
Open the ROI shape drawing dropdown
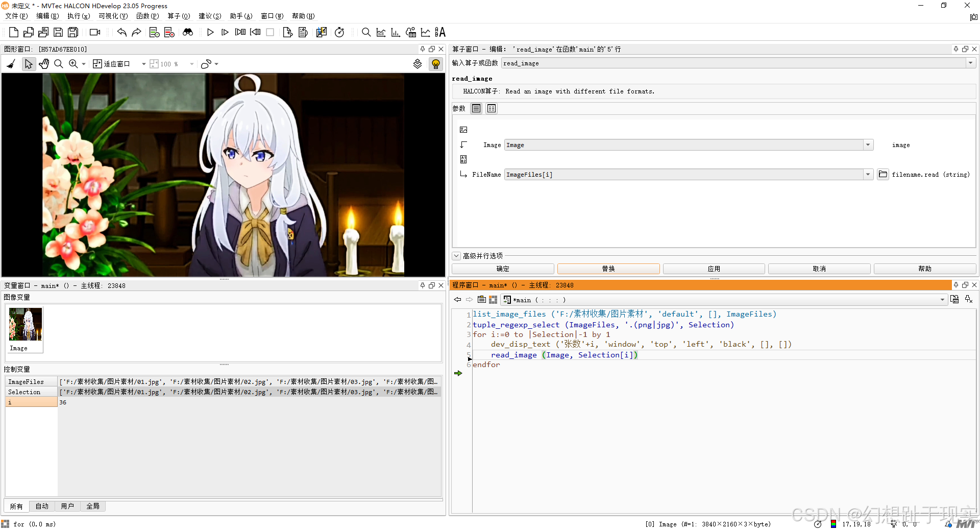[x=216, y=64]
